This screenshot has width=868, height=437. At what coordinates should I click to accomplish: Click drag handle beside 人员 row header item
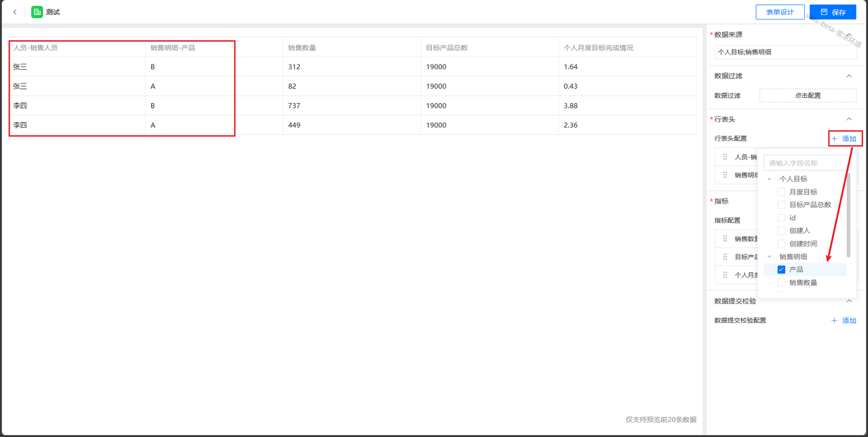[725, 157]
